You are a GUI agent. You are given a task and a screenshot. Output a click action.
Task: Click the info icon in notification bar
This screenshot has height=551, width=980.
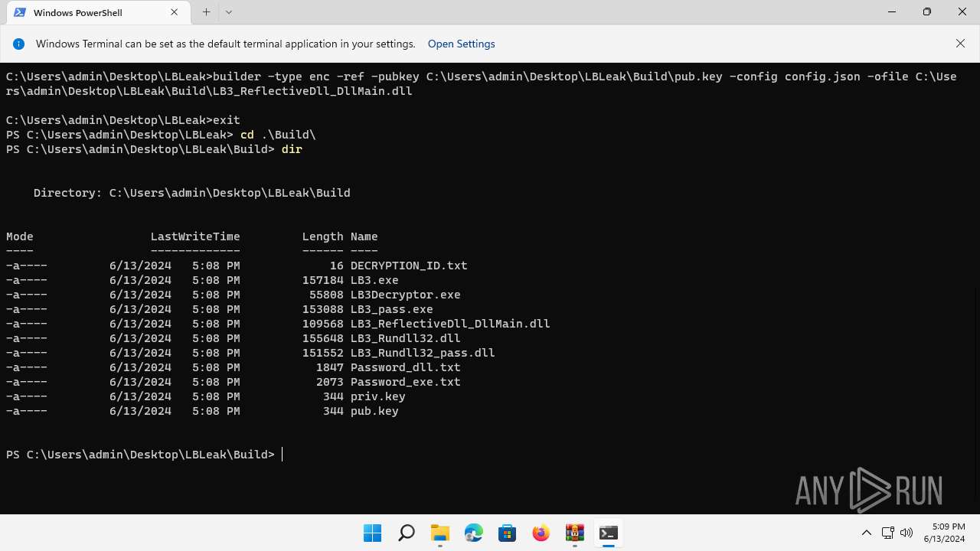19,44
